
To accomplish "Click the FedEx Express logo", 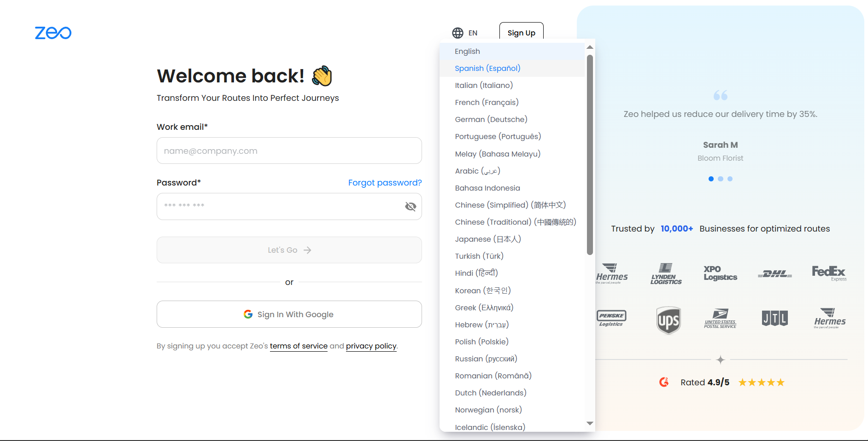I will tap(828, 273).
